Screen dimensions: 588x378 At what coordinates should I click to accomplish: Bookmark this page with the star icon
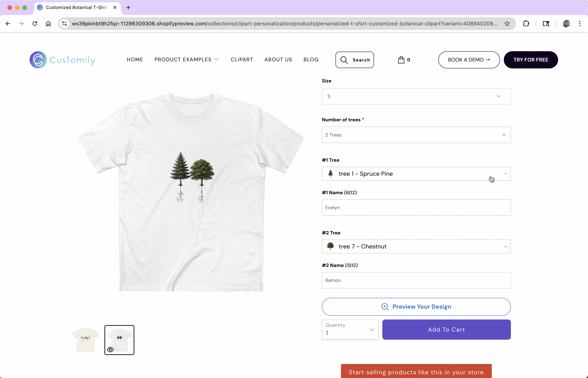click(x=507, y=24)
